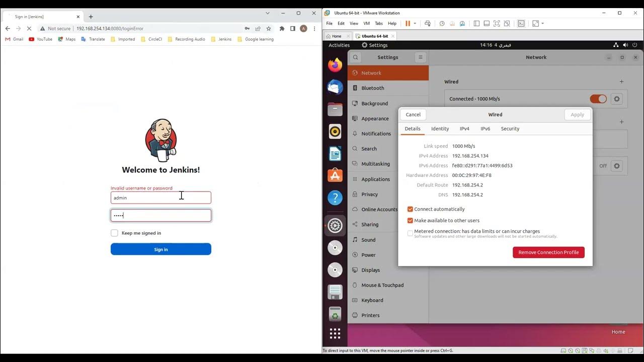Open gear settings for Wired connection

pyautogui.click(x=617, y=99)
